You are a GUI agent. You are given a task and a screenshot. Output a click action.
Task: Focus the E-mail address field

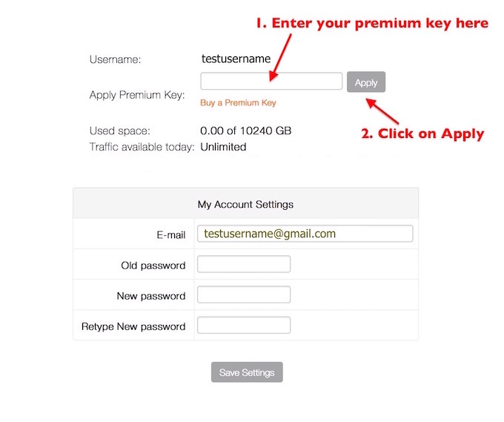click(x=305, y=234)
